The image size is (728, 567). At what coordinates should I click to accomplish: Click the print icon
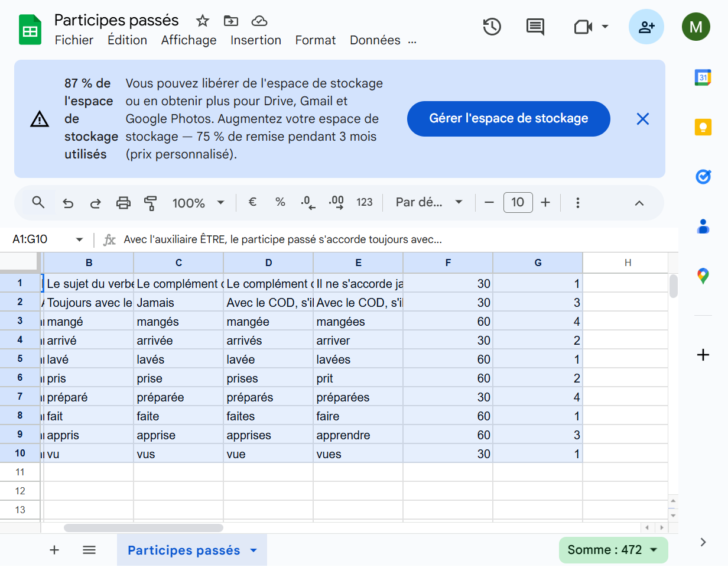(123, 203)
